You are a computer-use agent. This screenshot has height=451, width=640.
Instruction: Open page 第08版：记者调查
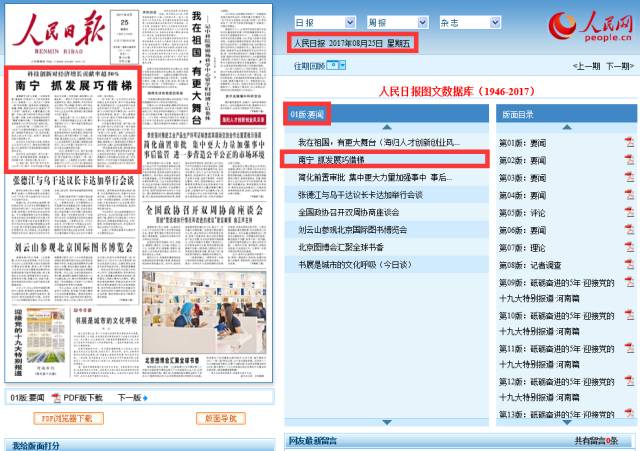[x=530, y=265]
